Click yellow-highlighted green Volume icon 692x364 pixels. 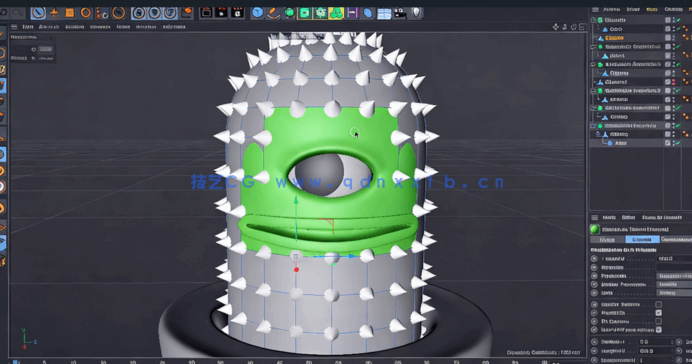(336, 13)
